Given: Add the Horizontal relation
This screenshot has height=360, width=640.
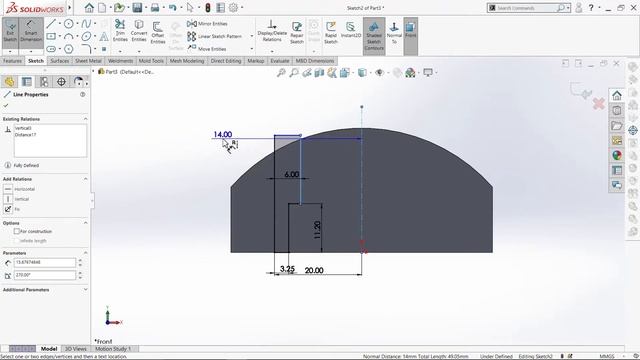Looking at the screenshot, I should click(8, 189).
